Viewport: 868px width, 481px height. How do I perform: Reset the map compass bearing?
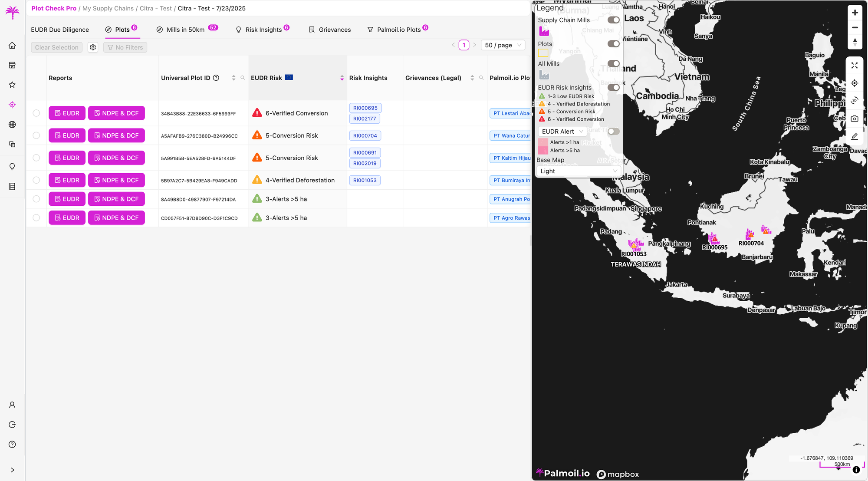click(x=855, y=42)
